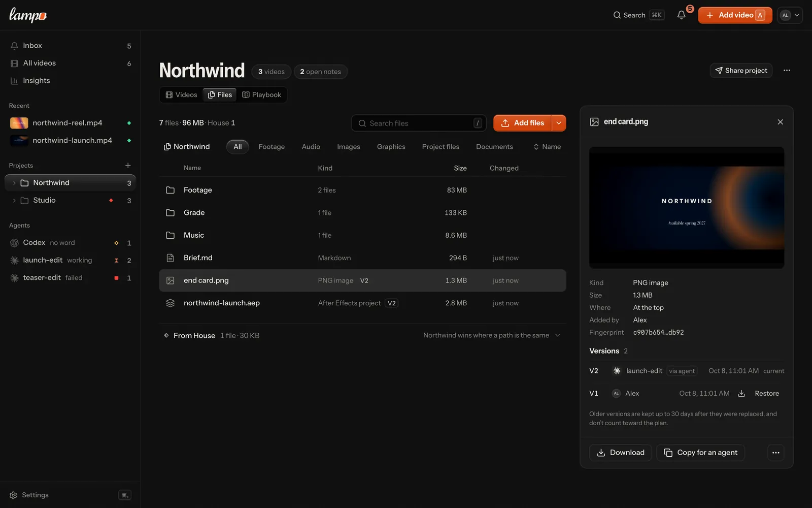Filter files by Footage
This screenshot has height=508, width=812.
point(272,147)
